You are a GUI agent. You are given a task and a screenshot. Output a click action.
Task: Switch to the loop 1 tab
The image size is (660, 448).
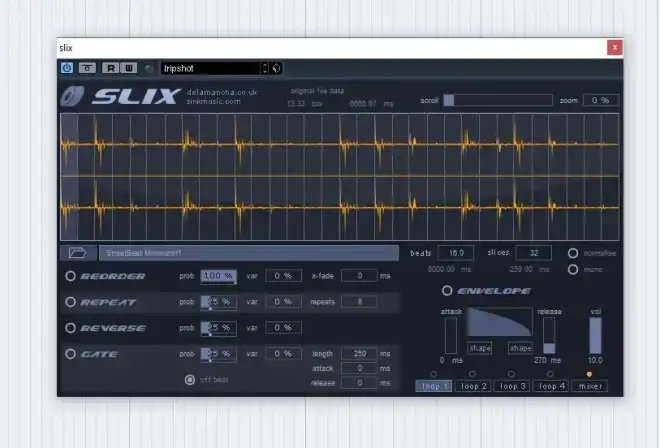point(434,386)
